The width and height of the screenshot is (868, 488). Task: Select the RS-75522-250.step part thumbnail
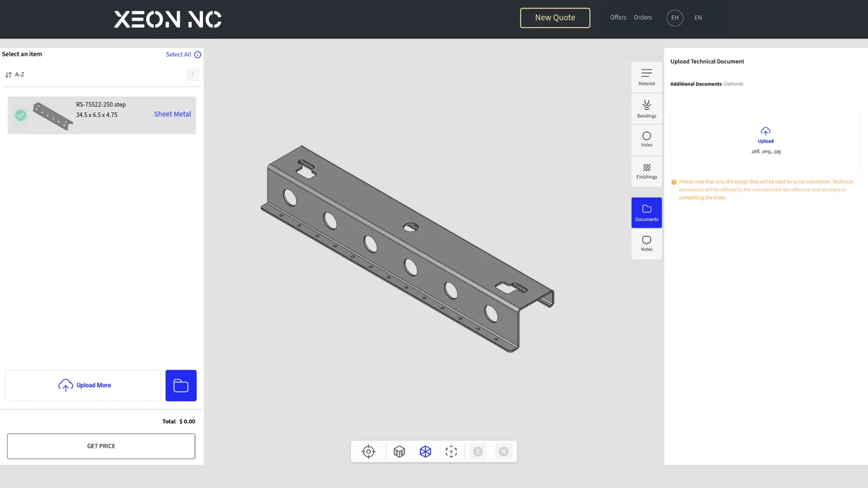tap(53, 115)
